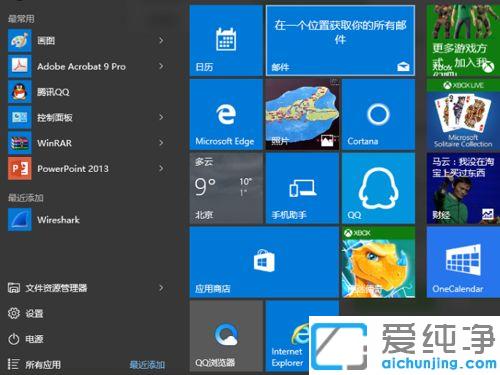Launch Adobe Acrobat 9 Pro icon
Screen dimensions: 500x375
[x=20, y=66]
